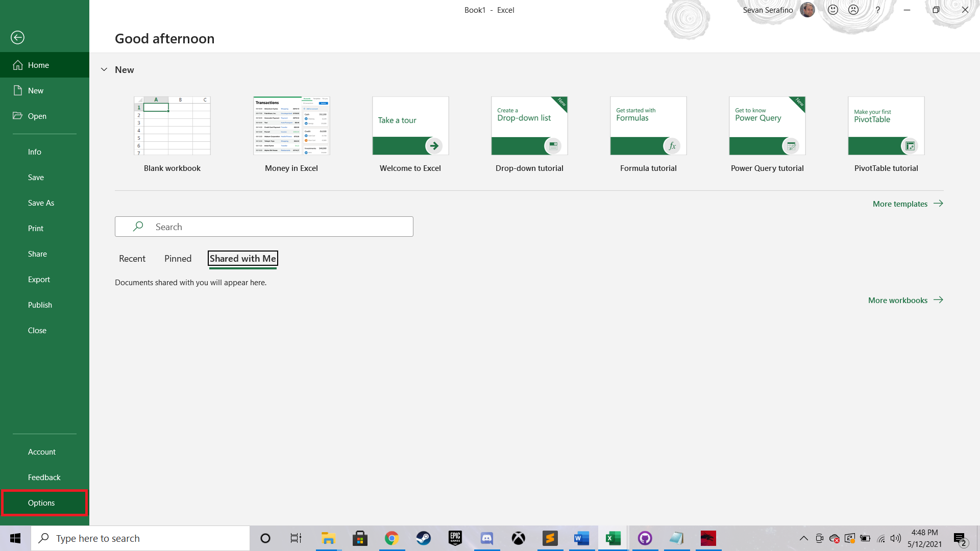980x551 pixels.
Task: Open the Info page
Action: [44, 152]
